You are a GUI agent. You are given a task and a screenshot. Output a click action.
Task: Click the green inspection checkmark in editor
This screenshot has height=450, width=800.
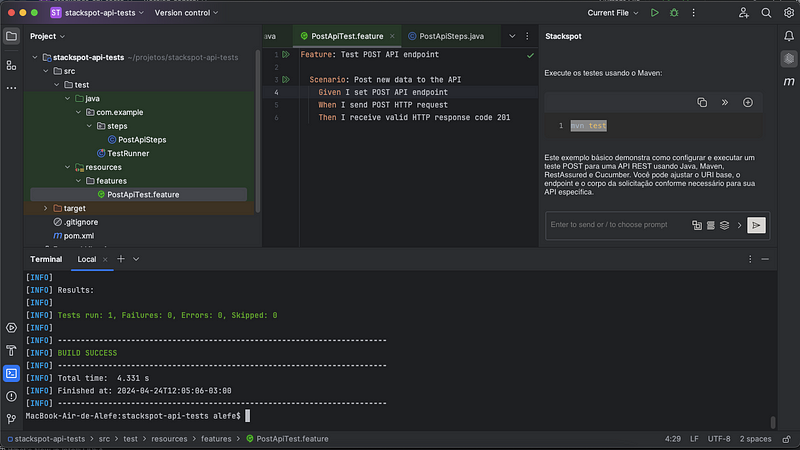(x=530, y=55)
